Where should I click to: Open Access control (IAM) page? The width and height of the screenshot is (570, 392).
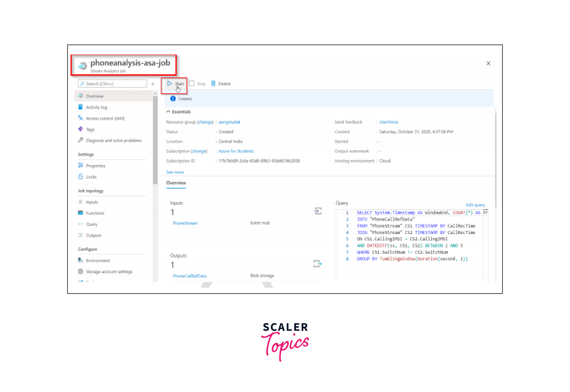(105, 118)
